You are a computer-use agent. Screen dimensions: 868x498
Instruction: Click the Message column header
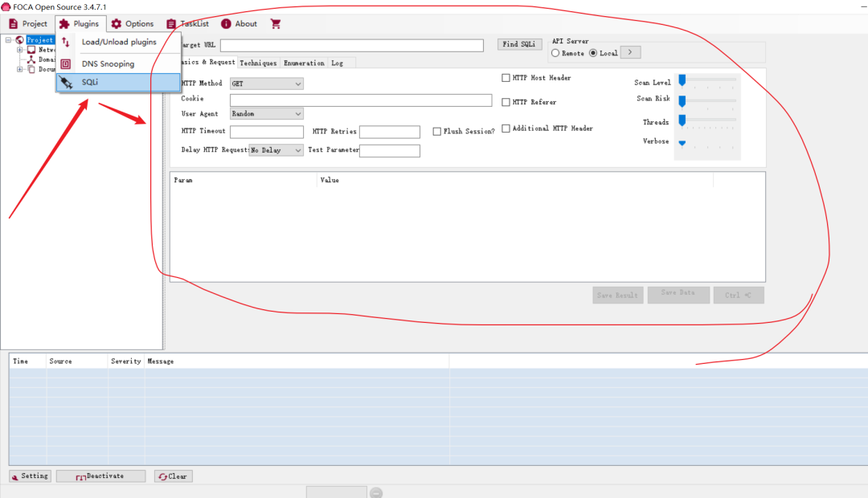pyautogui.click(x=297, y=361)
